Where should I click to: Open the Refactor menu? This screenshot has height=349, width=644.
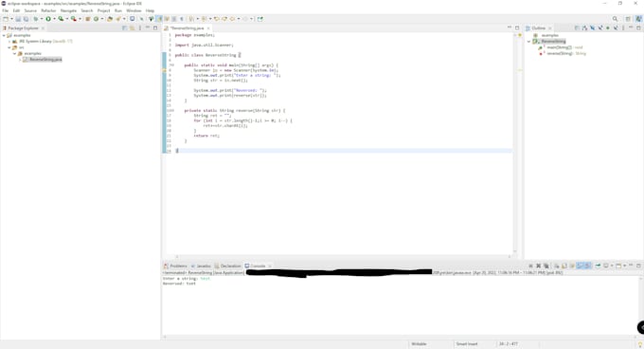[48, 10]
